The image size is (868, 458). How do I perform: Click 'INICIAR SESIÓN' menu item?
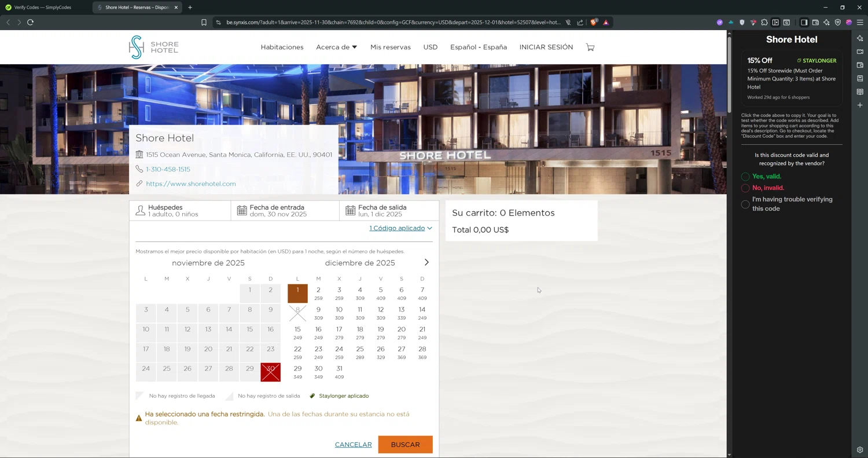tap(546, 47)
